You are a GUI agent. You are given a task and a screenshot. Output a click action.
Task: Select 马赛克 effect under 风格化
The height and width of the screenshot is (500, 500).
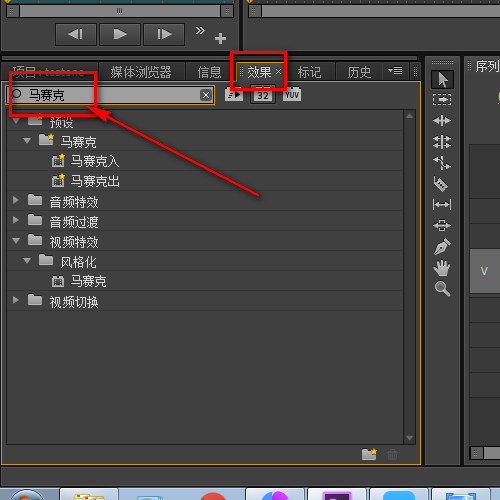(88, 281)
